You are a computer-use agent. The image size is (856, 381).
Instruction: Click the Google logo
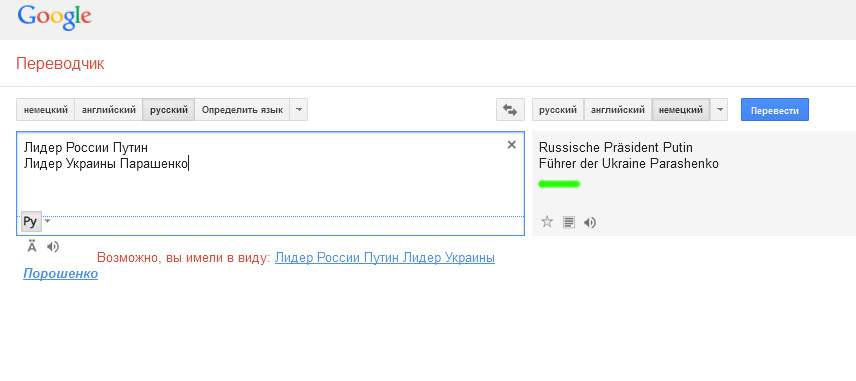[x=54, y=17]
